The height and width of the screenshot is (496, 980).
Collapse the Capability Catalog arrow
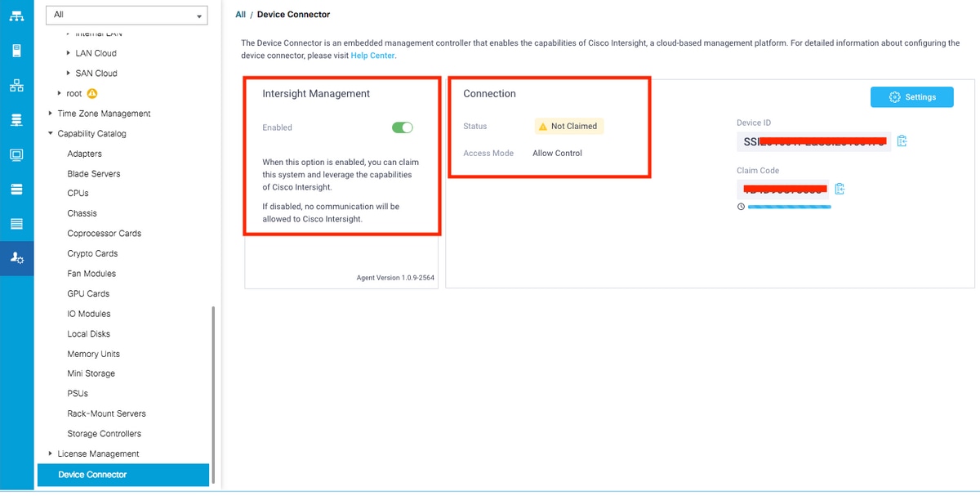click(x=51, y=133)
